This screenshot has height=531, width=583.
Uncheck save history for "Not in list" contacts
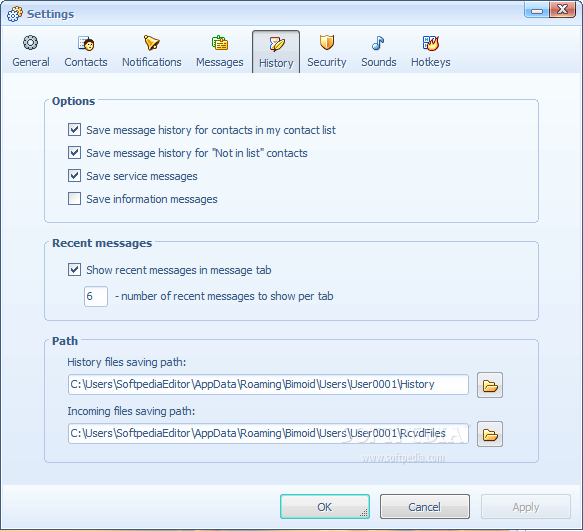pos(74,153)
